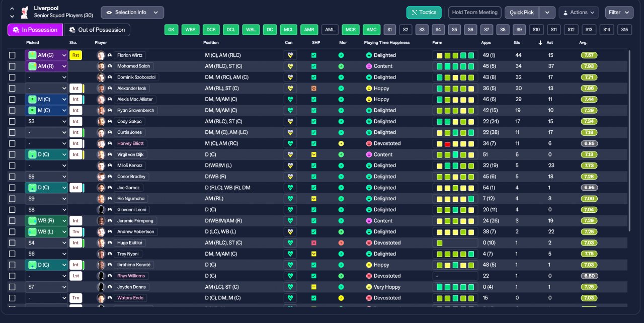The image size is (644, 323).
Task: Click the up arrow beside Liverpool crest
Action: [x=12, y=8]
